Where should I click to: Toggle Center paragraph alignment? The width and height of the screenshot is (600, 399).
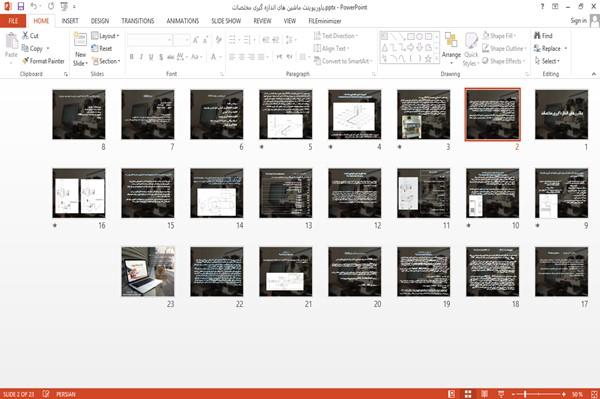pos(242,57)
